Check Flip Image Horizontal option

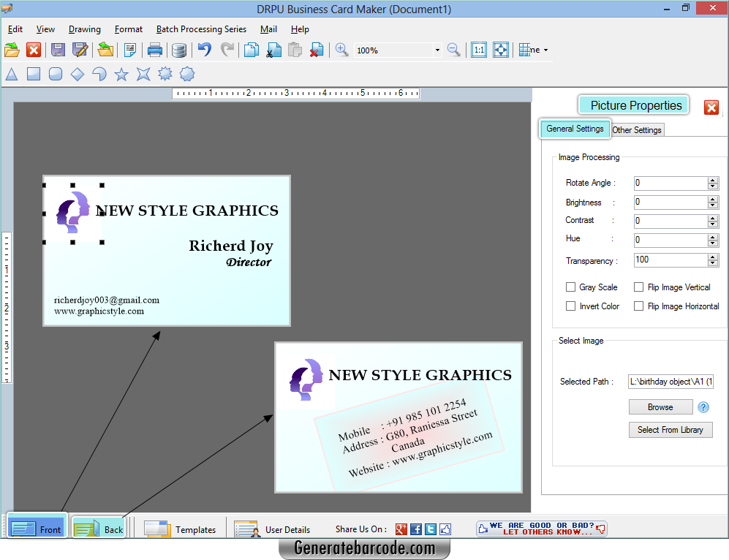coord(639,306)
